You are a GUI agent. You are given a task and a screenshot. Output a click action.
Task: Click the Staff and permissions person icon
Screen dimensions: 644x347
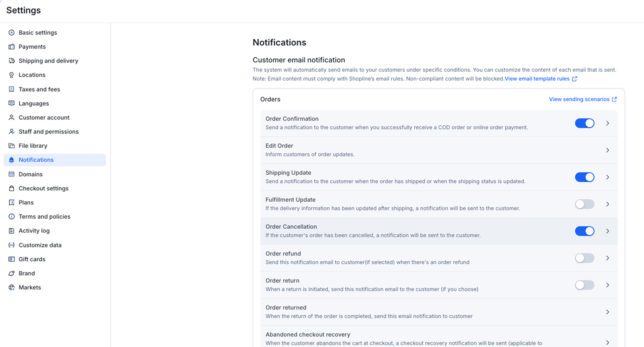11,132
